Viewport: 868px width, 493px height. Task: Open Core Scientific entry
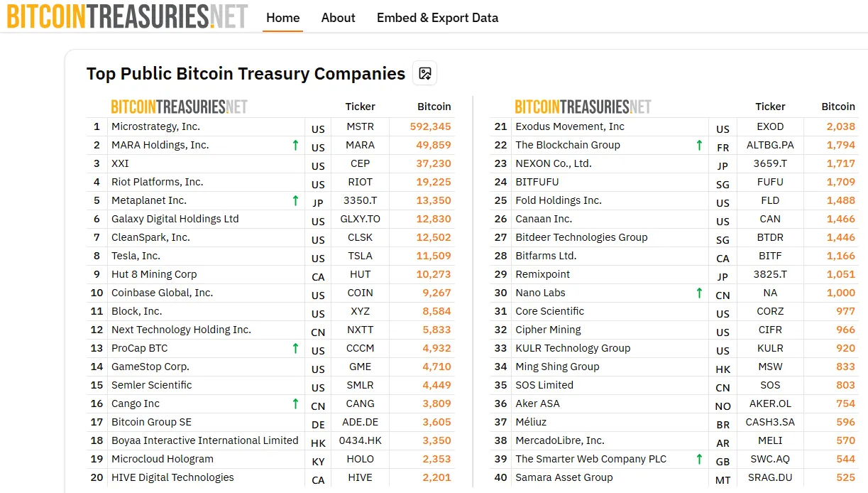550,311
